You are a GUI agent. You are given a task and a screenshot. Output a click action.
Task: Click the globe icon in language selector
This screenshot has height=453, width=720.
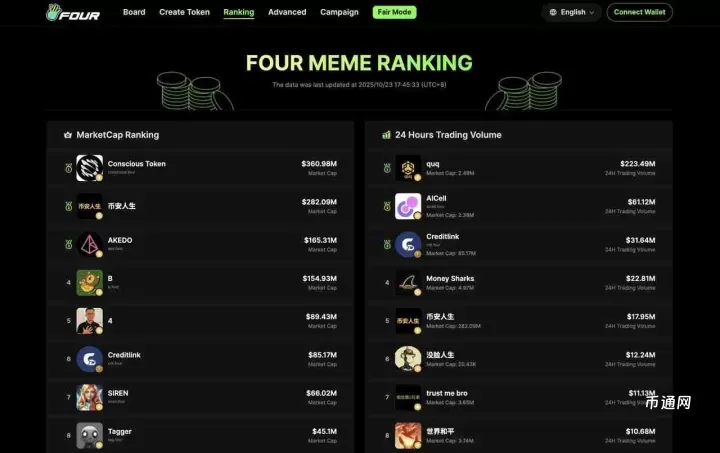553,12
